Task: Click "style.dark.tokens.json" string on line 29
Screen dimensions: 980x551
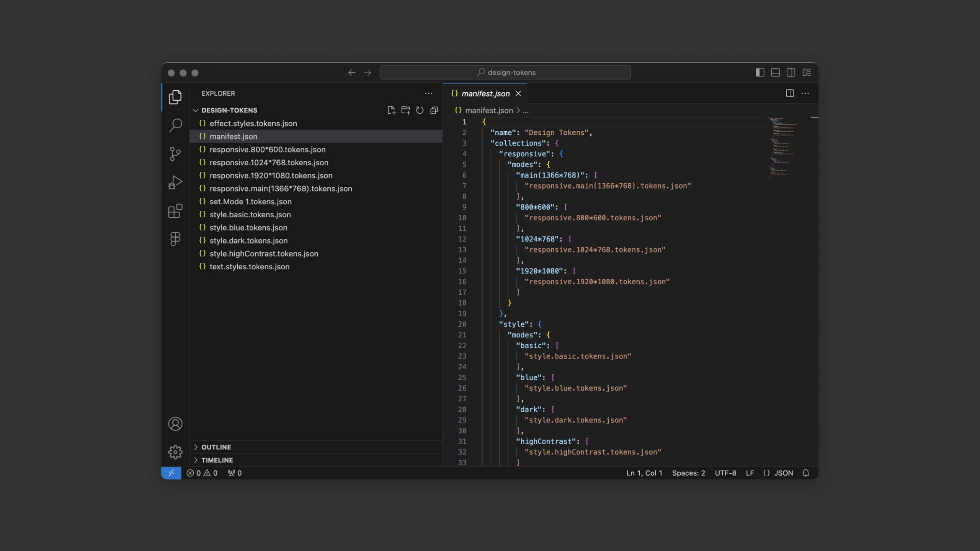Action: [575, 420]
